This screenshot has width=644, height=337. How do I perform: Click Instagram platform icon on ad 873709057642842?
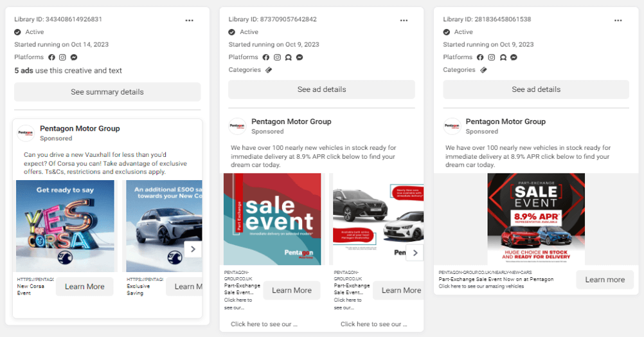click(x=277, y=57)
